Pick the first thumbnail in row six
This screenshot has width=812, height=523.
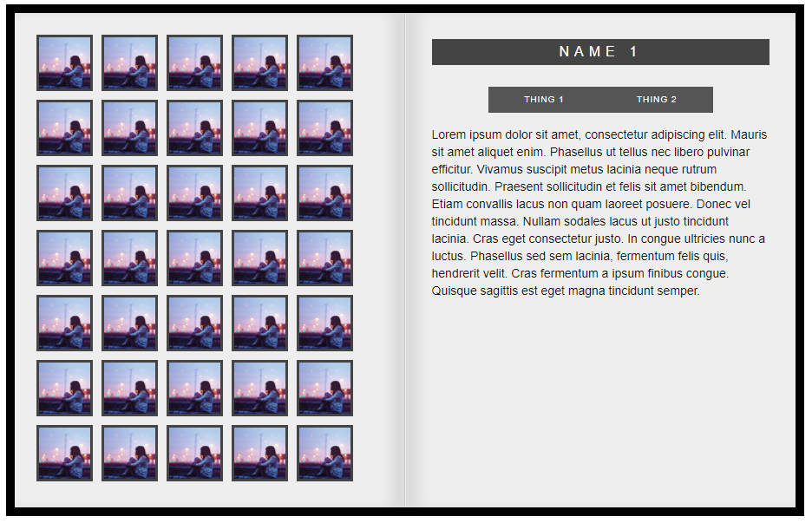click(x=65, y=389)
